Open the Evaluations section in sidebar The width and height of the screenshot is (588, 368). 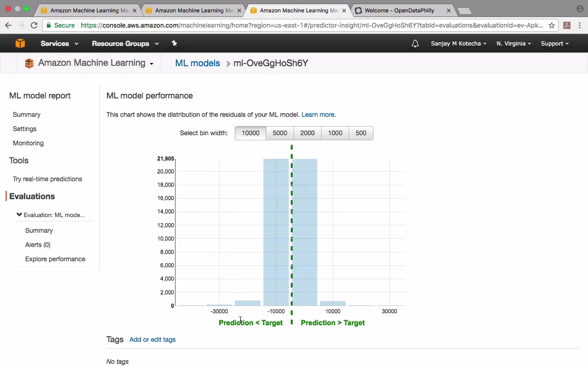(x=32, y=196)
